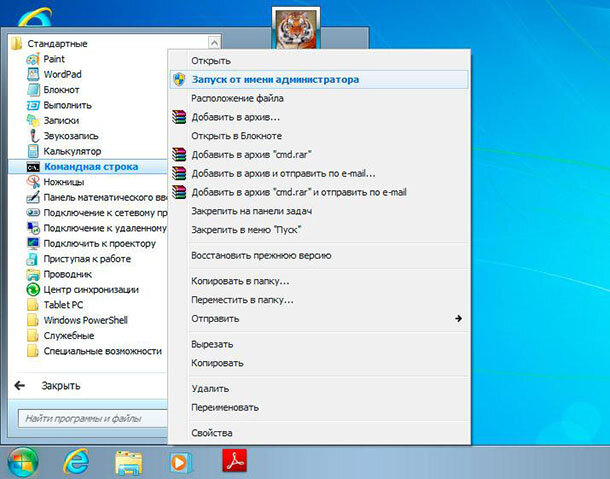Screen dimensions: 610x479
Task: Click Подключение к удаленному рабочему столу icon
Action: [33, 228]
